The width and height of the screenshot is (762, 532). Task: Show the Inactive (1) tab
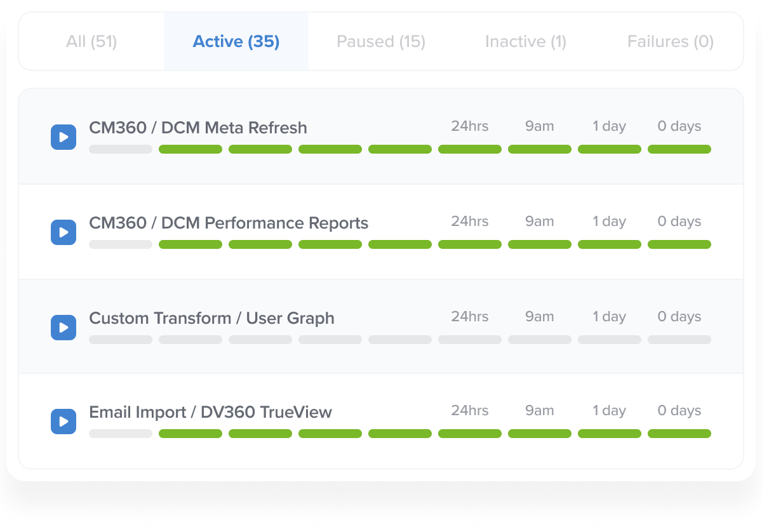click(526, 42)
